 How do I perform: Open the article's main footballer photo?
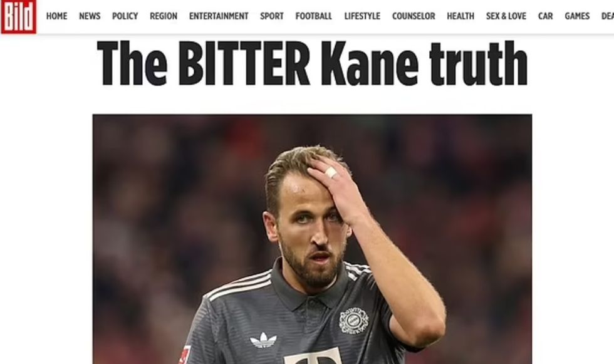[x=312, y=239]
